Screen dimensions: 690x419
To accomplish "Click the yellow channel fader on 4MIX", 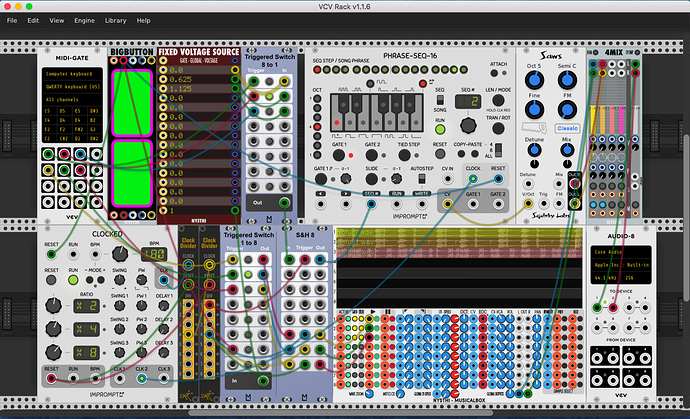I will (x=593, y=119).
